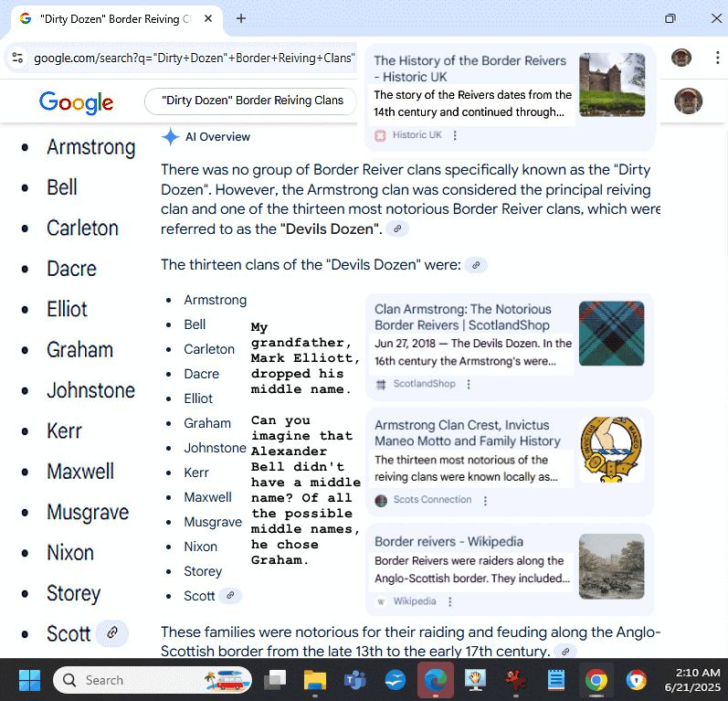Open more options for Historic UK source
The width and height of the screenshot is (728, 701).
[x=455, y=135]
